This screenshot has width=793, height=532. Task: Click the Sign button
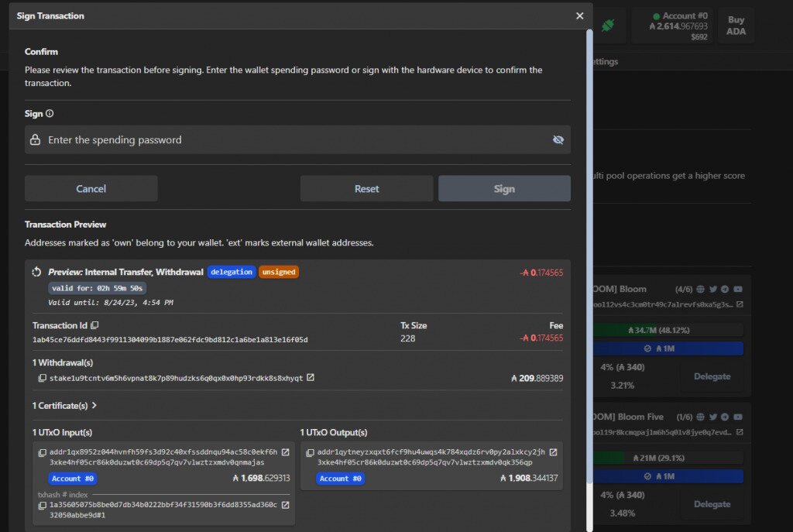pyautogui.click(x=504, y=189)
